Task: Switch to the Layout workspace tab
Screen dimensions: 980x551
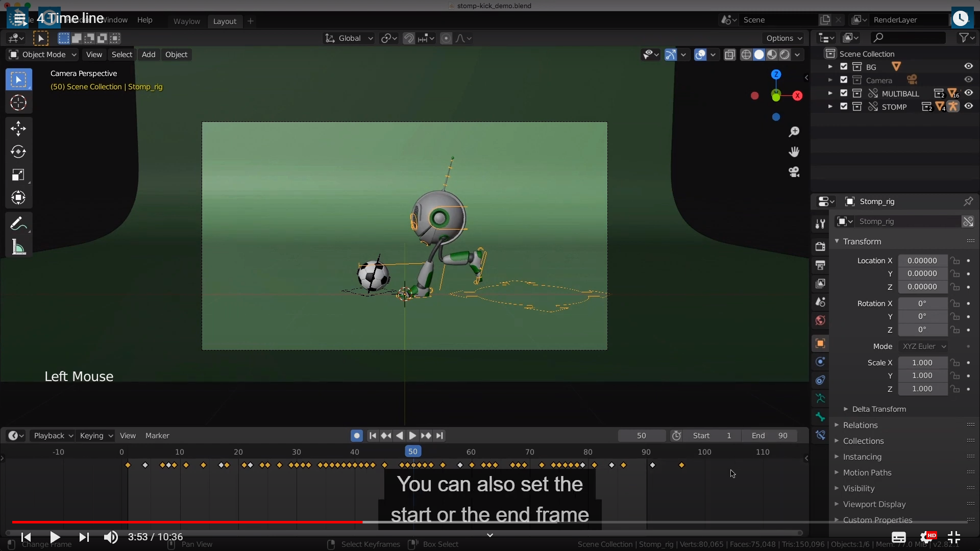Action: pyautogui.click(x=225, y=21)
